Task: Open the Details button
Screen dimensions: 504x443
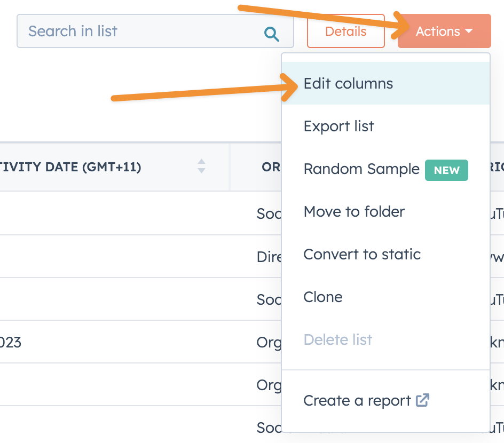Action: (345, 31)
